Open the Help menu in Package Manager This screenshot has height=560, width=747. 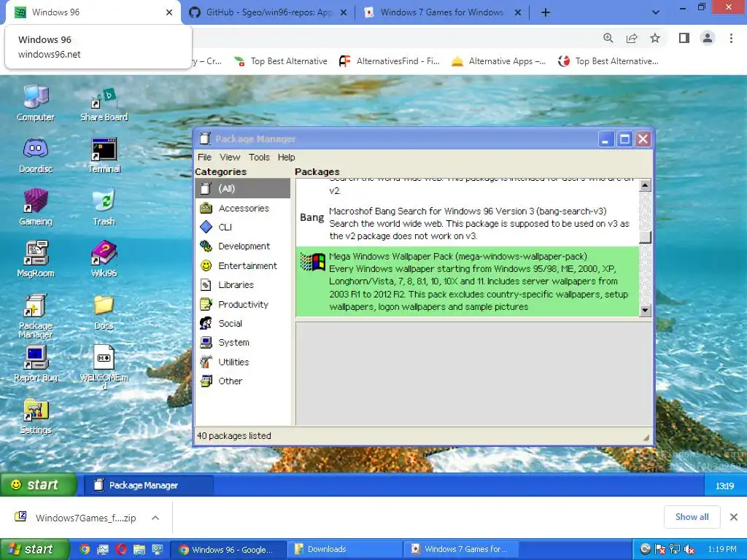pos(286,157)
